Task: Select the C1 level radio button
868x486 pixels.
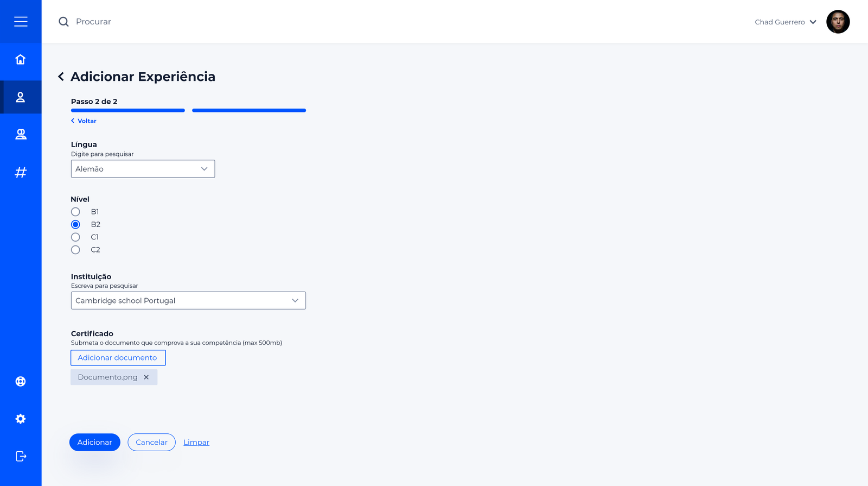Action: (x=75, y=237)
